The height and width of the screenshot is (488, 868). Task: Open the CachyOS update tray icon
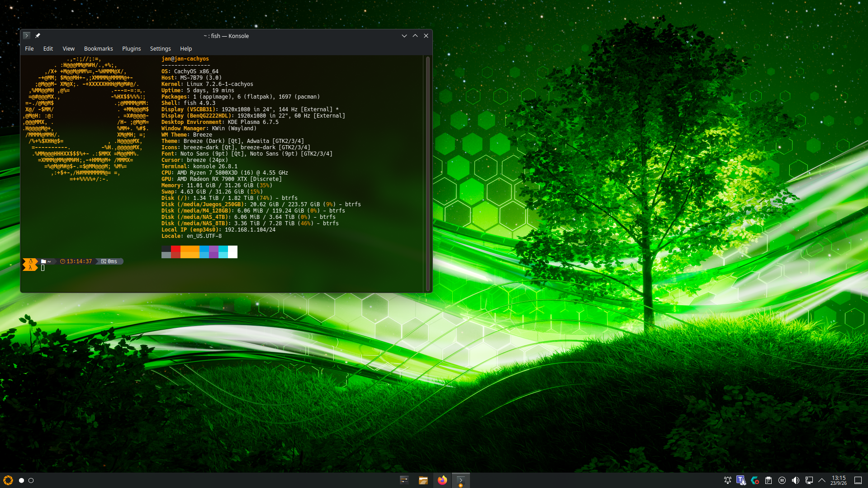point(755,480)
